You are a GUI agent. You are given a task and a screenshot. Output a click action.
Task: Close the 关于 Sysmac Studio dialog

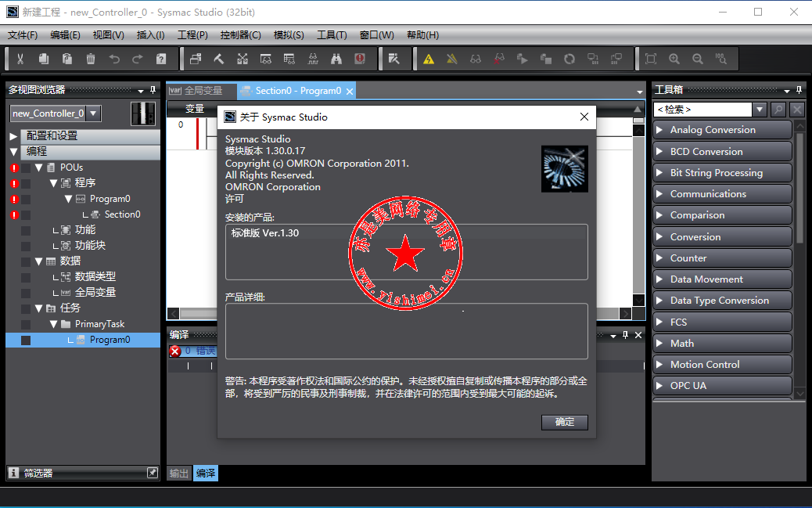(x=584, y=117)
